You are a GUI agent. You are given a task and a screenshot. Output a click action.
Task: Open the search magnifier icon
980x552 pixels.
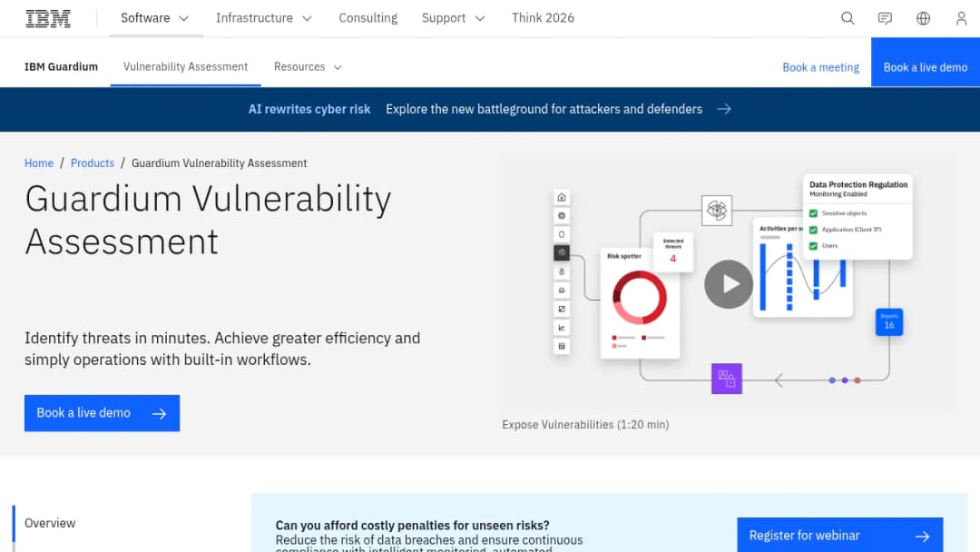click(x=848, y=18)
